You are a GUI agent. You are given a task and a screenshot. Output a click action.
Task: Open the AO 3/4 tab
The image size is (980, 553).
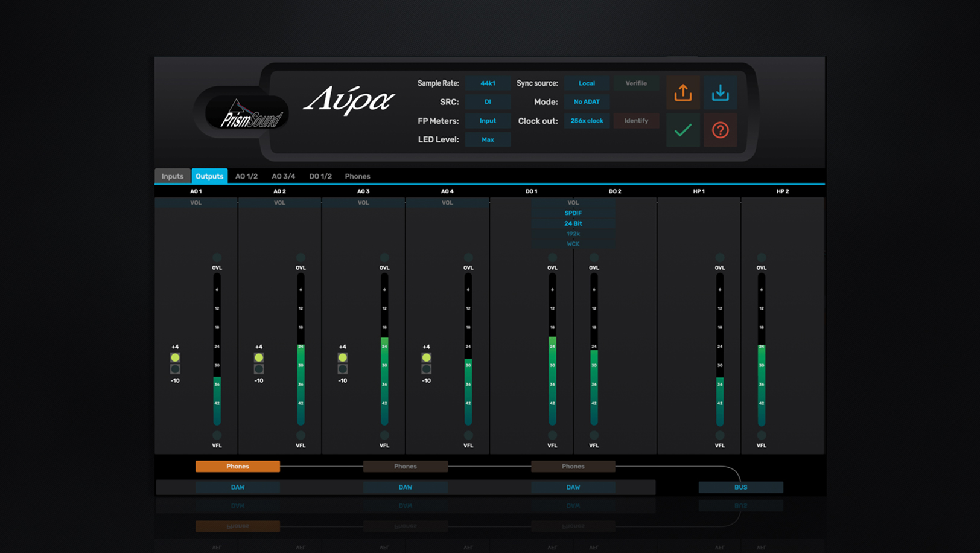pyautogui.click(x=284, y=176)
